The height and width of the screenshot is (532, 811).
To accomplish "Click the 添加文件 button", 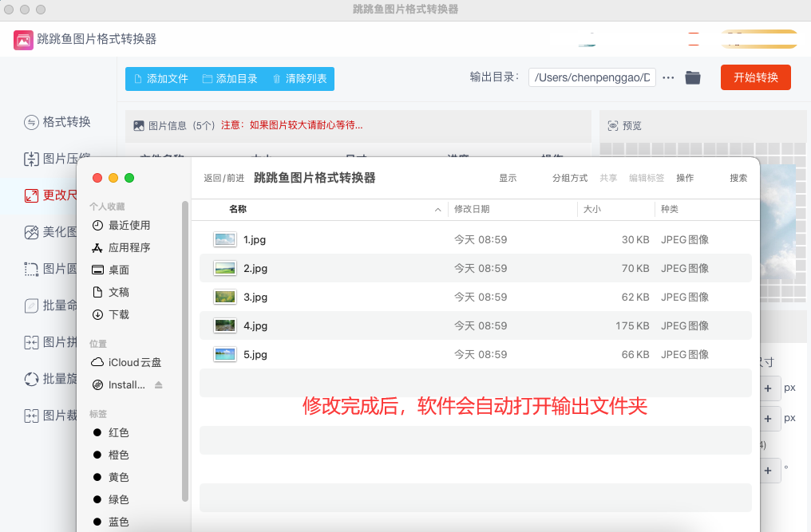I will [161, 79].
